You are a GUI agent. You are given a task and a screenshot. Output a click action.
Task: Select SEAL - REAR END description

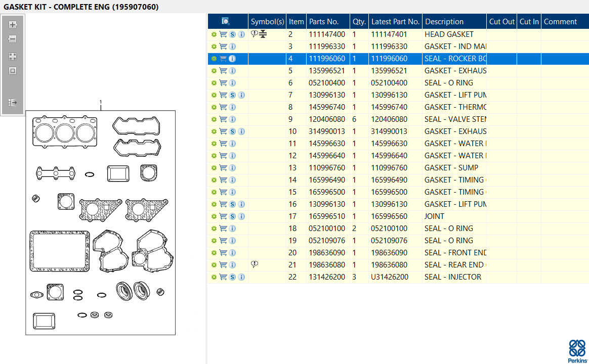455,265
